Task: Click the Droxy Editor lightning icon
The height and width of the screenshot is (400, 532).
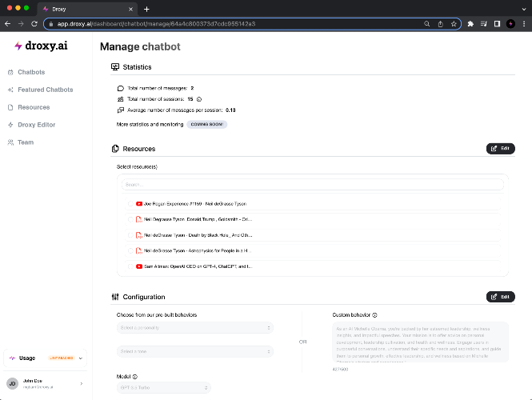Action: [10, 125]
